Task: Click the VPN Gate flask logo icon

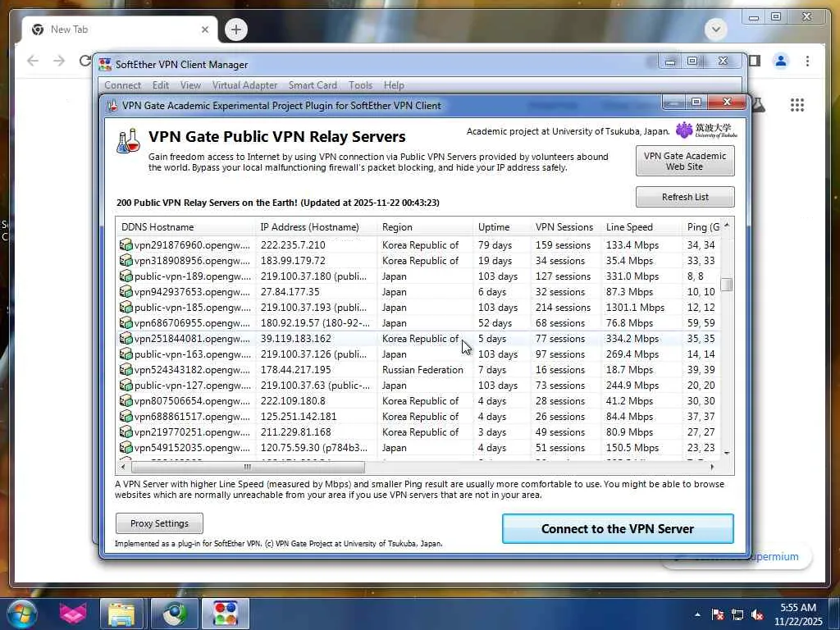Action: pos(129,141)
